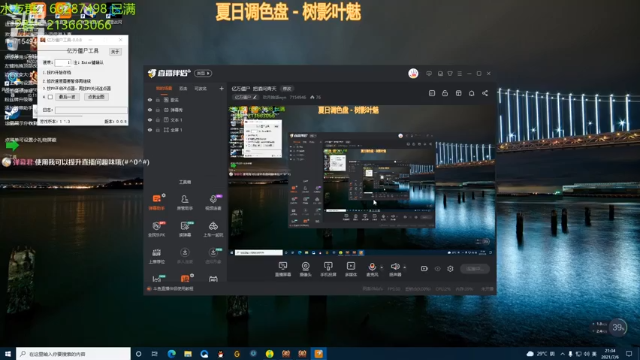The height and width of the screenshot is (360, 640).
Task: Add a 多媒体 media source
Action: [351, 269]
